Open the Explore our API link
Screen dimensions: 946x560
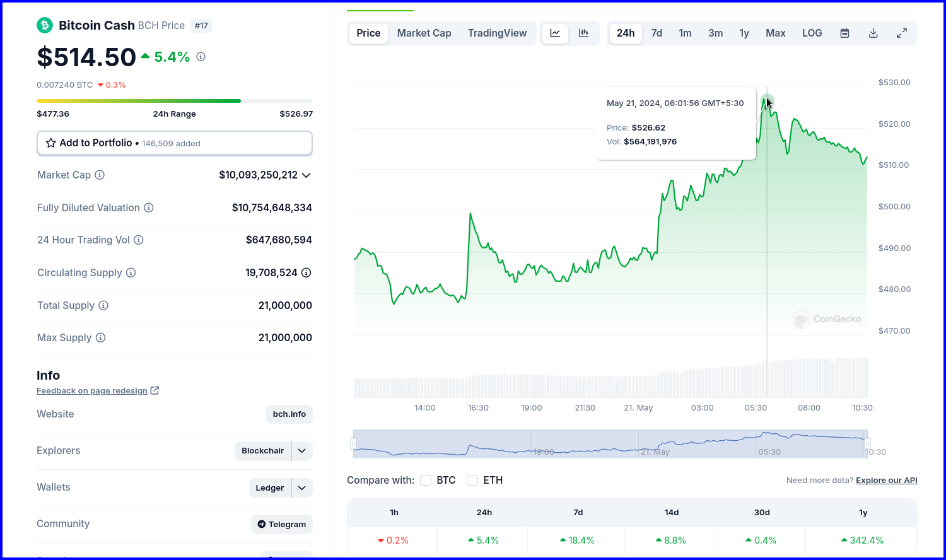click(x=887, y=481)
